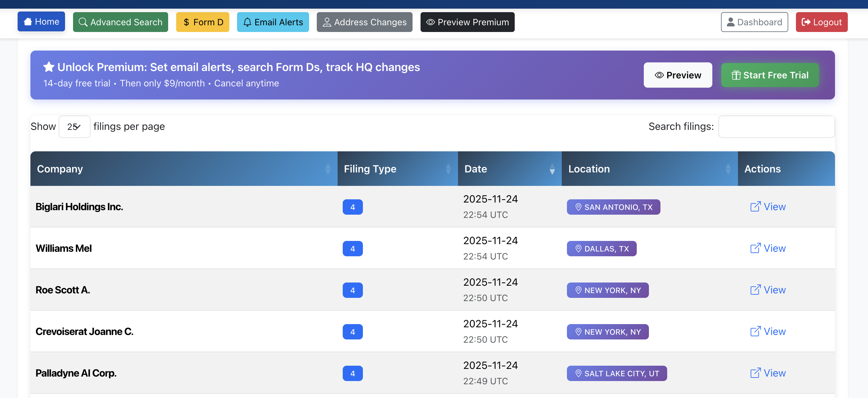Image resolution: width=868 pixels, height=398 pixels.
Task: Click the magnifying glass icon on Advanced Search
Action: [83, 22]
